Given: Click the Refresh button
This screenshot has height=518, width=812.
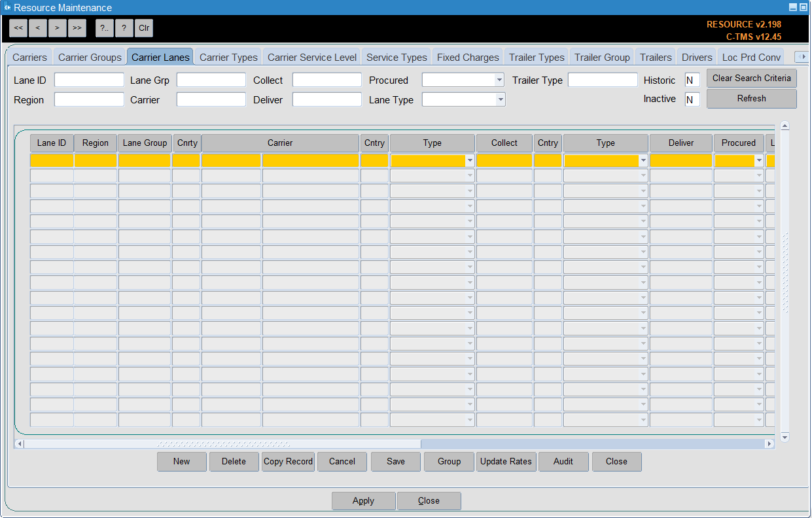Looking at the screenshot, I should [x=752, y=98].
